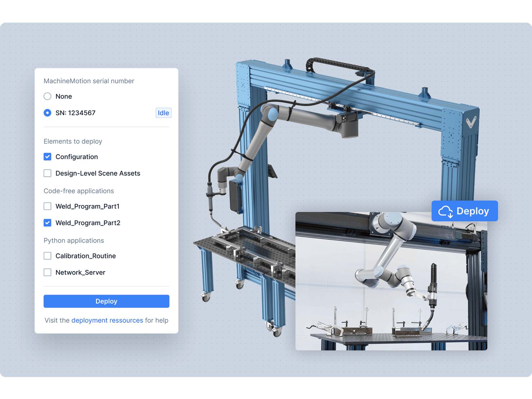Viewport: 532px width, 399px height.
Task: Enable the Calibration_Routine application
Action: point(48,256)
